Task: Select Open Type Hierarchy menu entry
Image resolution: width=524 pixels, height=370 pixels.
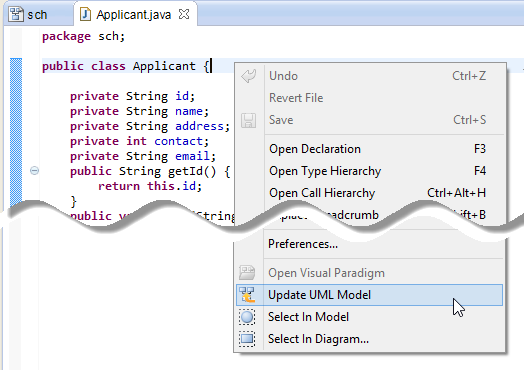Action: click(370, 171)
